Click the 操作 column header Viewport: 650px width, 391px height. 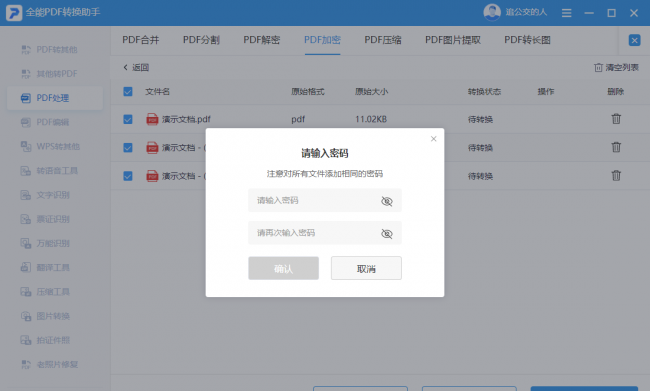pyautogui.click(x=546, y=92)
